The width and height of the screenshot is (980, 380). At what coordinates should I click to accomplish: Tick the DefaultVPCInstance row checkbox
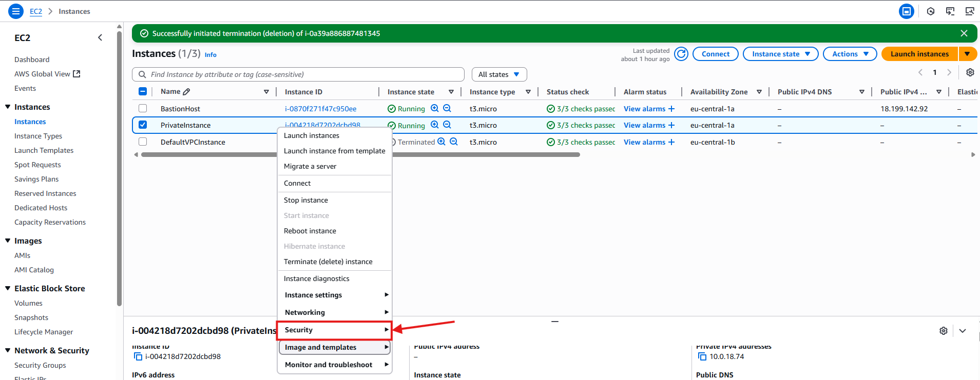pos(143,142)
